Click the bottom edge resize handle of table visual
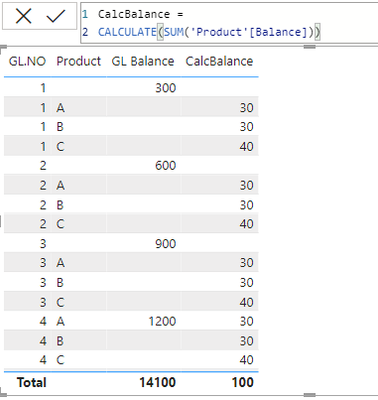This screenshot has width=378, height=400. (310, 395)
